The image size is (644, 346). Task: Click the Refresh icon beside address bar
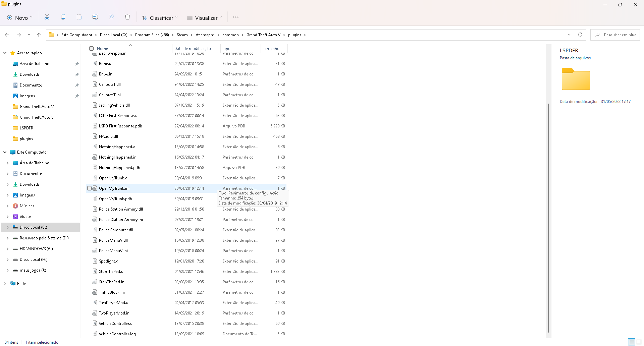click(580, 35)
